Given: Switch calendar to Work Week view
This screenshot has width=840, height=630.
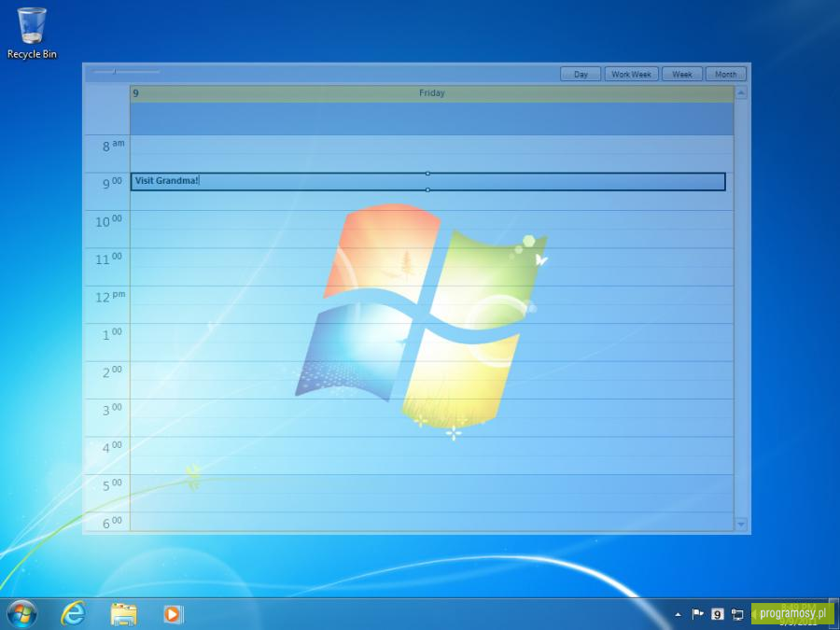Looking at the screenshot, I should click(631, 74).
